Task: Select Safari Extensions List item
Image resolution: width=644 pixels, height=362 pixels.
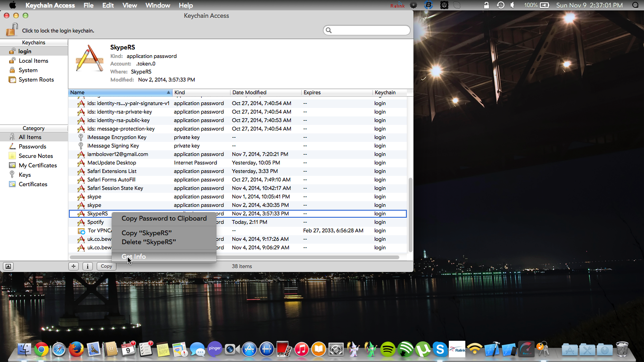Action: pyautogui.click(x=238, y=171)
